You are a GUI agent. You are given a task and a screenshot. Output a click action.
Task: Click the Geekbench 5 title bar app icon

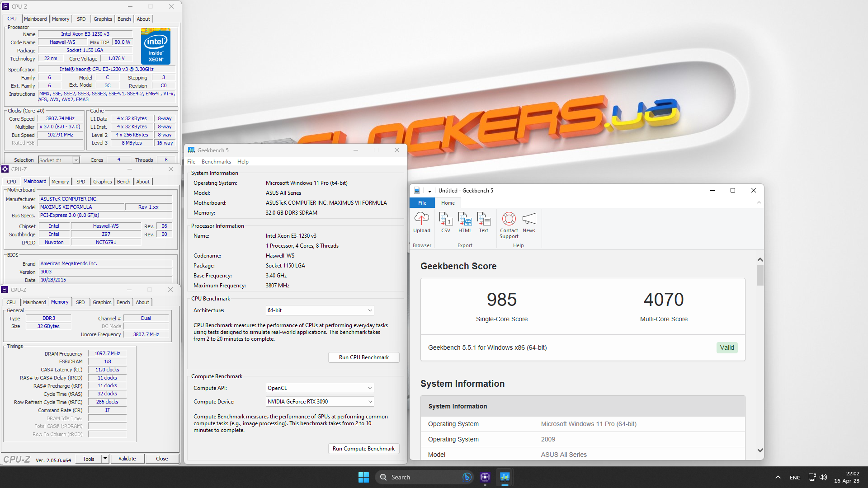click(x=191, y=150)
